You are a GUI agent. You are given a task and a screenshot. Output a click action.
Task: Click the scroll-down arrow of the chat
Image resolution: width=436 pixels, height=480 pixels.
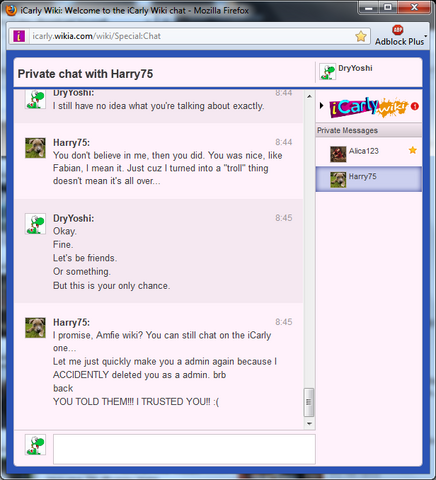click(309, 424)
